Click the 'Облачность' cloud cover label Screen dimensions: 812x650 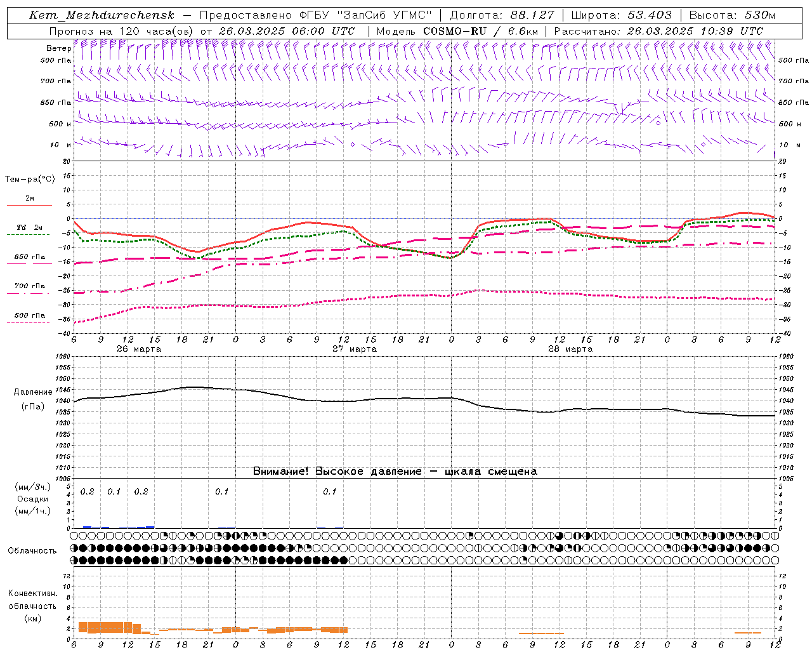[32, 550]
